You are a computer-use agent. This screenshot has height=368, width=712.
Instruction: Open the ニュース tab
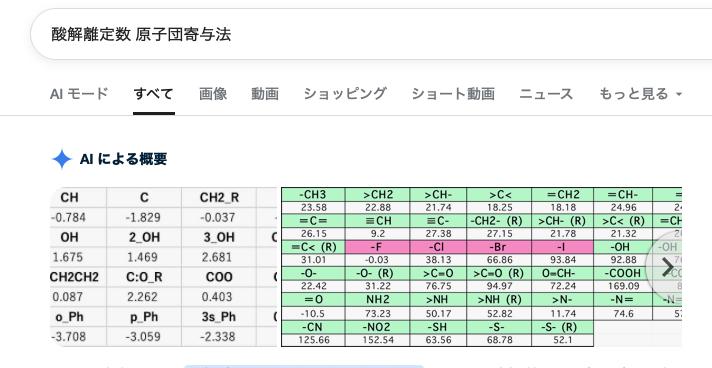[546, 94]
